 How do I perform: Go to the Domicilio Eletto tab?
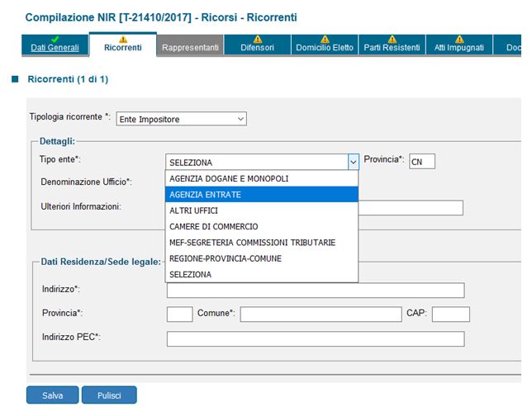click(x=325, y=48)
